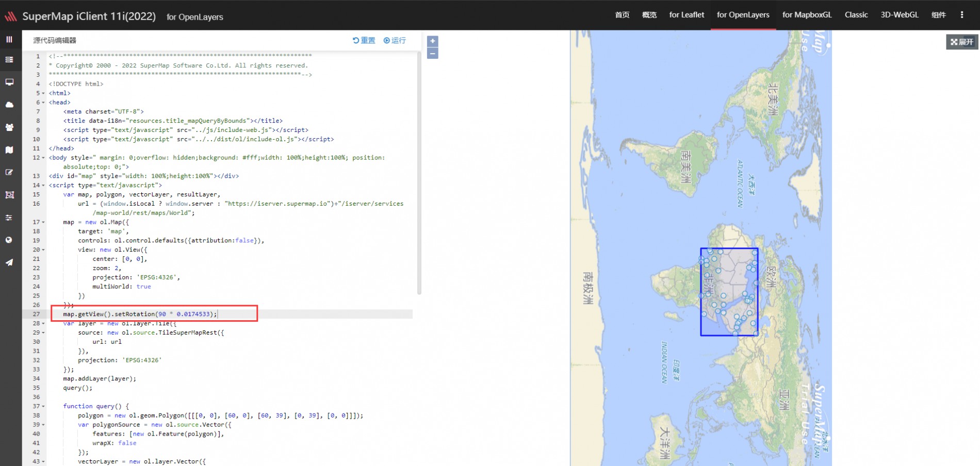Click 运行 to run the code
Viewport: 980px width, 466px height.
click(395, 40)
